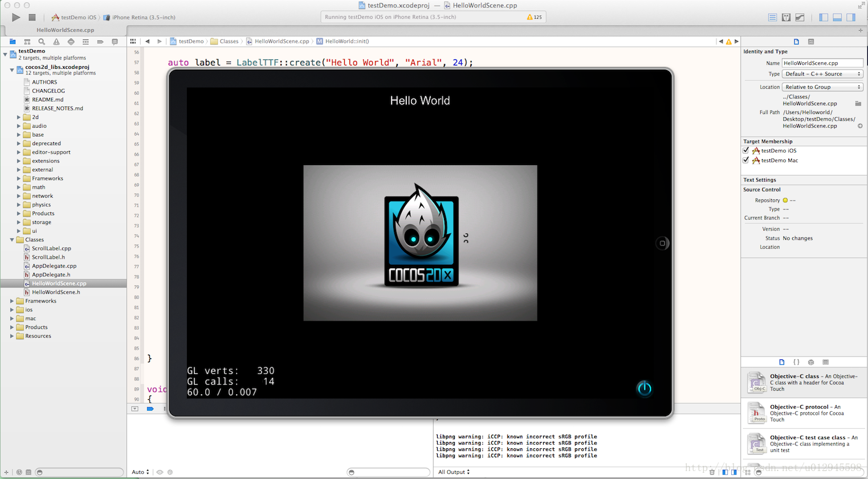Click the yellow issue warning in jump bar
This screenshot has width=868, height=479.
(x=728, y=42)
